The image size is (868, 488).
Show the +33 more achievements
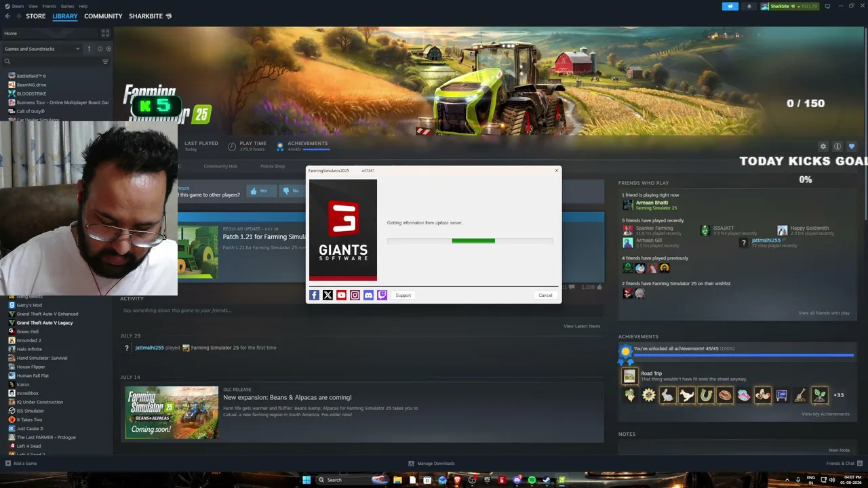pyautogui.click(x=839, y=395)
